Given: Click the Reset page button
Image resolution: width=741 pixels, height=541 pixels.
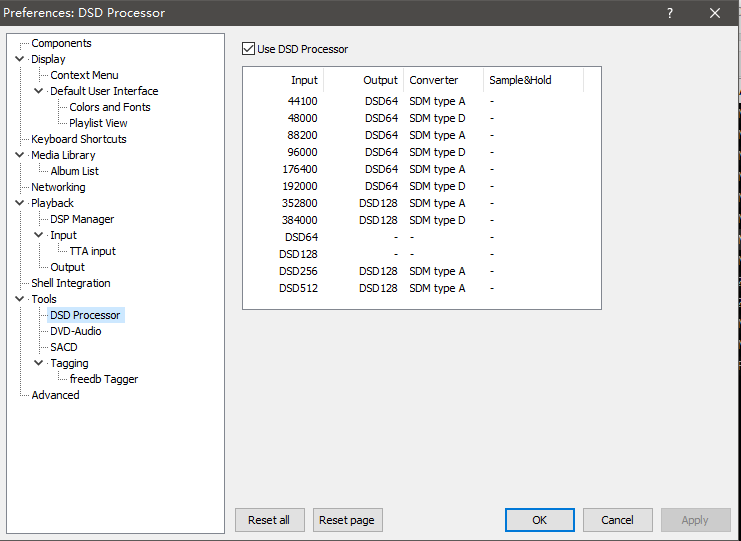Looking at the screenshot, I should [348, 520].
